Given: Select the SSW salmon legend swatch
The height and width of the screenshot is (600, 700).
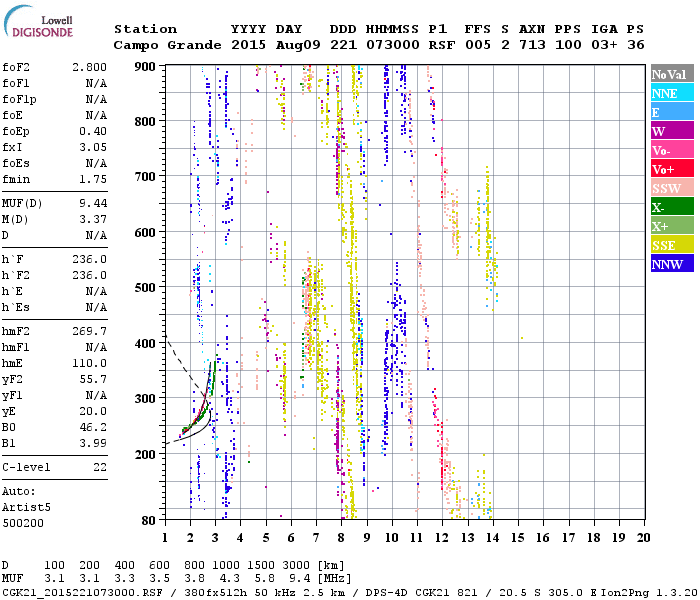Looking at the screenshot, I should click(672, 188).
